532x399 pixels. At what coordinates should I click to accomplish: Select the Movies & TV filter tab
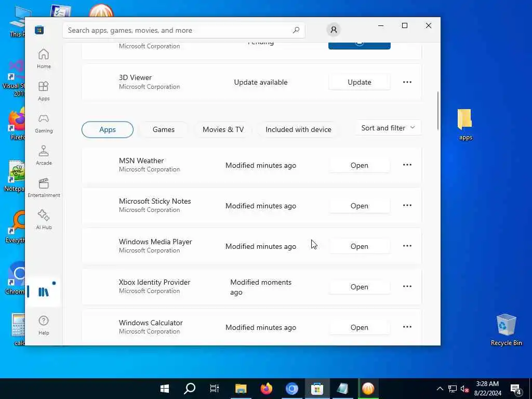pos(223,129)
